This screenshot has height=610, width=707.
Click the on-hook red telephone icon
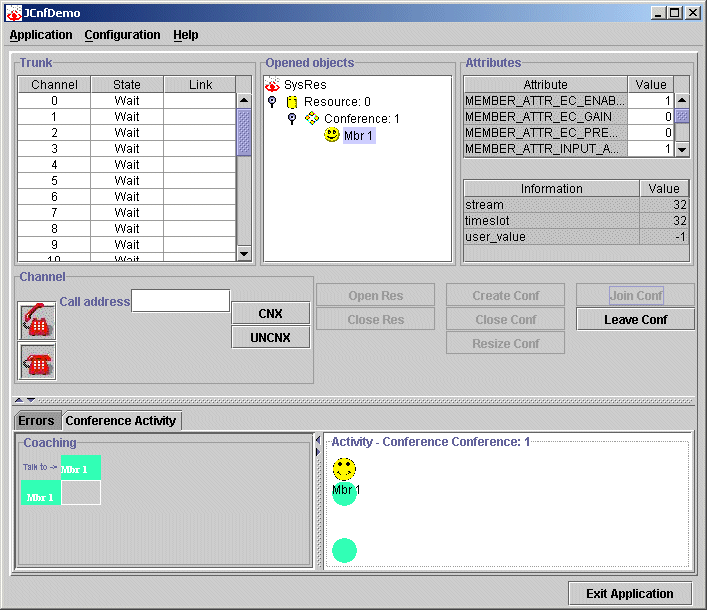pos(37,362)
